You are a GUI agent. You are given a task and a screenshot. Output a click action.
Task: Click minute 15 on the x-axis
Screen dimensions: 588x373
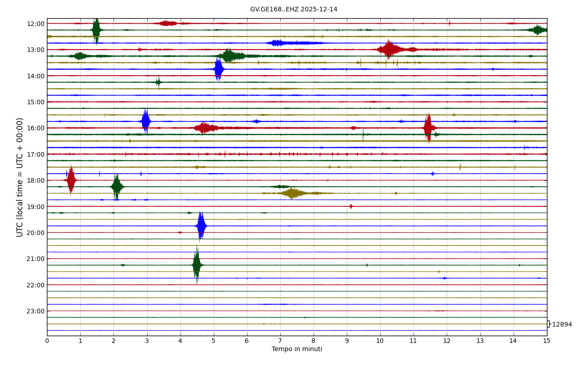(547, 341)
